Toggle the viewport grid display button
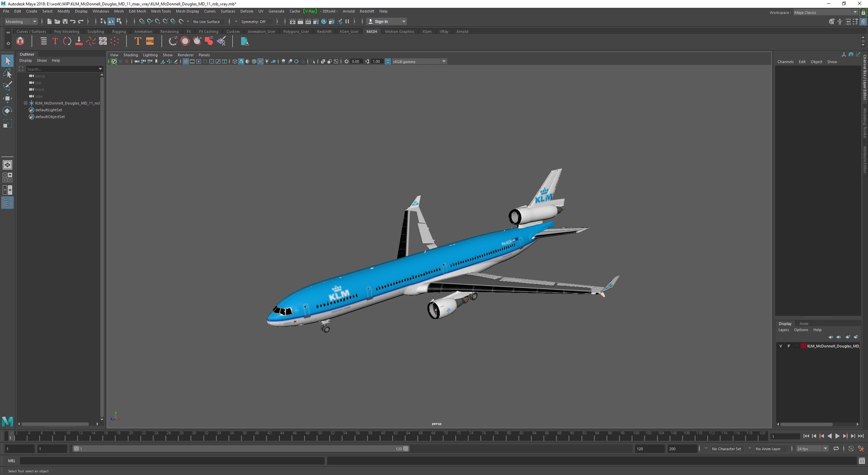 pyautogui.click(x=186, y=61)
